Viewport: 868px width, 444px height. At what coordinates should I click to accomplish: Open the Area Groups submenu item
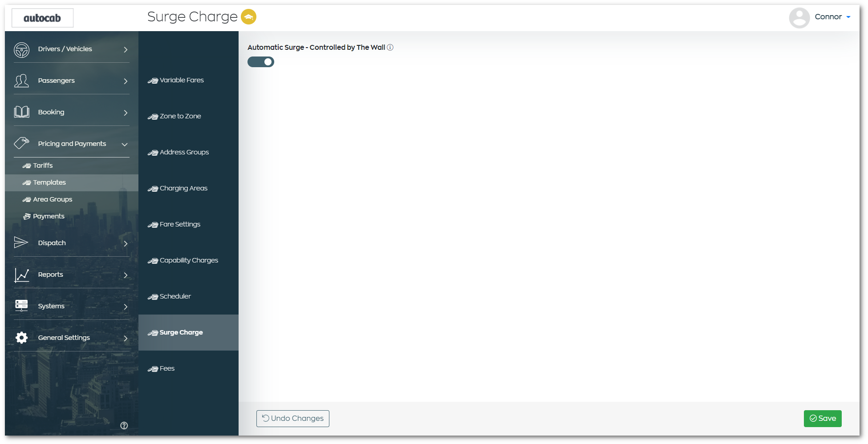pyautogui.click(x=72, y=199)
